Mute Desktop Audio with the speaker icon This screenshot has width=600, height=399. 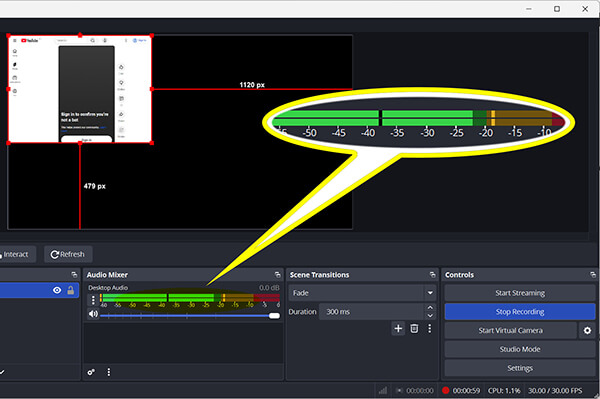[x=93, y=314]
